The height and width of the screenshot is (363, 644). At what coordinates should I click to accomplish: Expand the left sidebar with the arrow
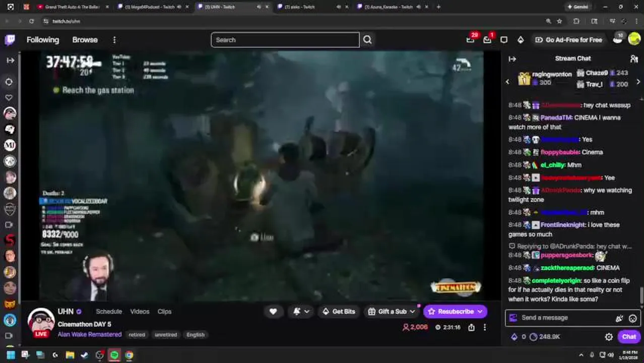(10, 60)
